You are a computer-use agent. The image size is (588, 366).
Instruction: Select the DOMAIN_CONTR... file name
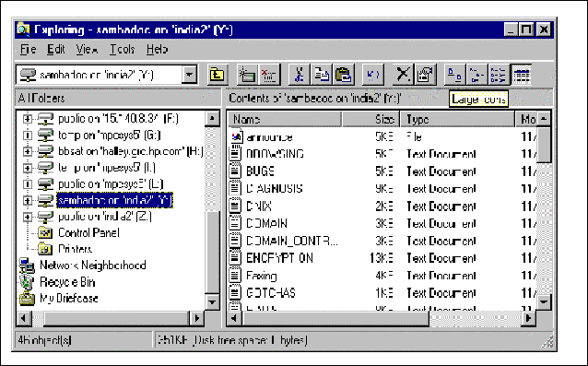click(x=292, y=241)
